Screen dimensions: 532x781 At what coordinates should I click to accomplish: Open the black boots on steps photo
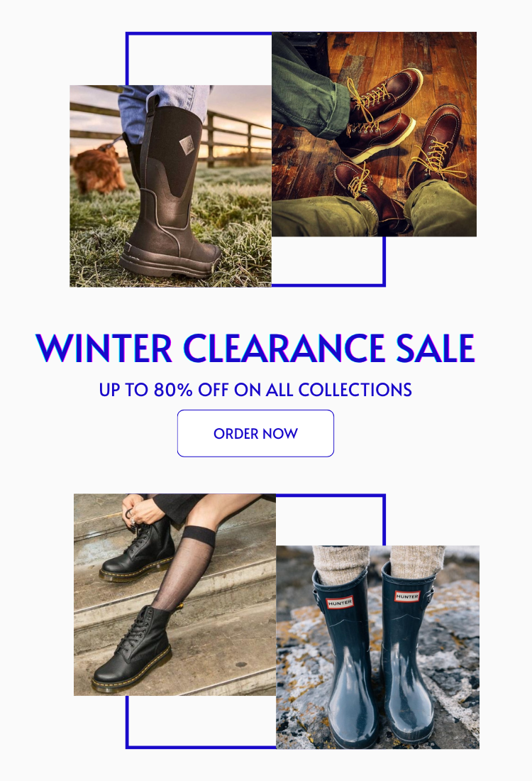pyautogui.click(x=174, y=594)
